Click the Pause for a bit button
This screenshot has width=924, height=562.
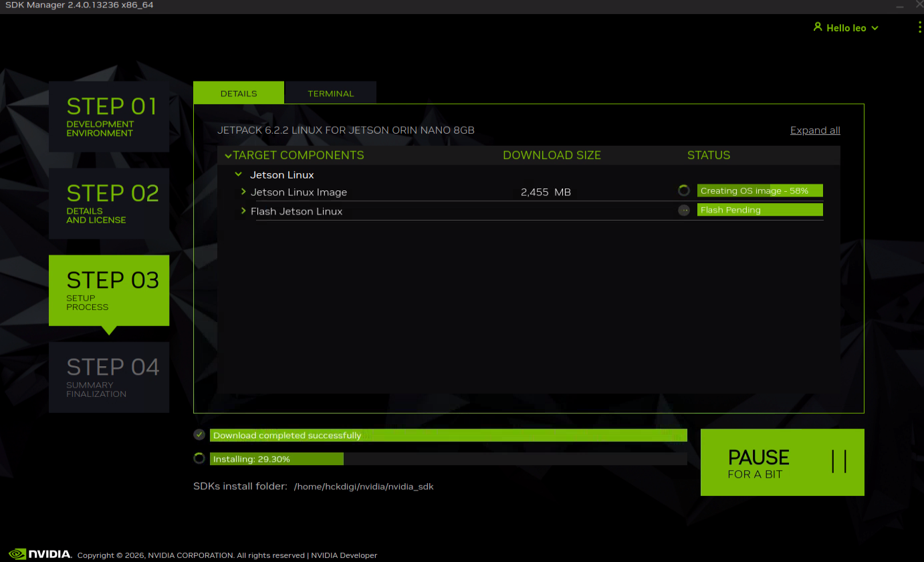point(782,462)
